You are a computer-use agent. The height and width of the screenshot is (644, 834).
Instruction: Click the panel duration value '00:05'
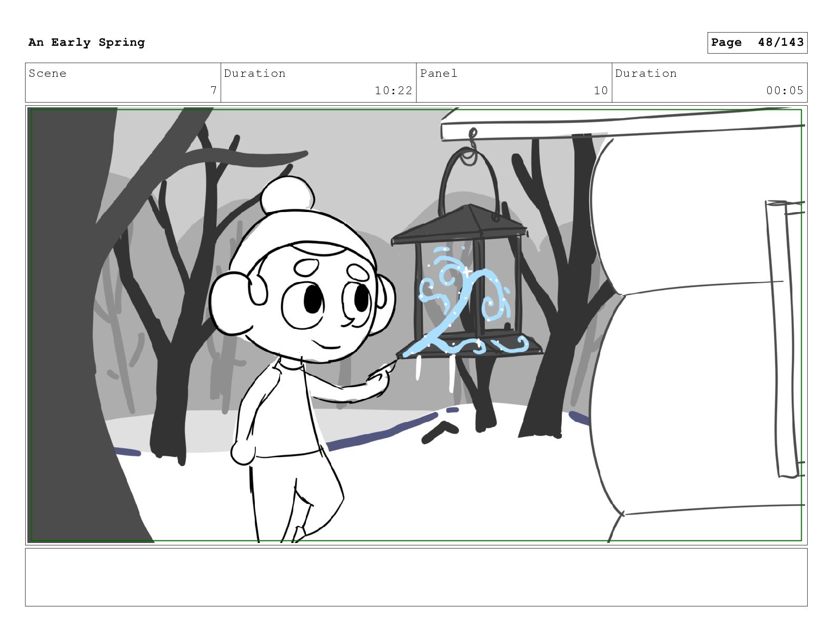click(785, 90)
